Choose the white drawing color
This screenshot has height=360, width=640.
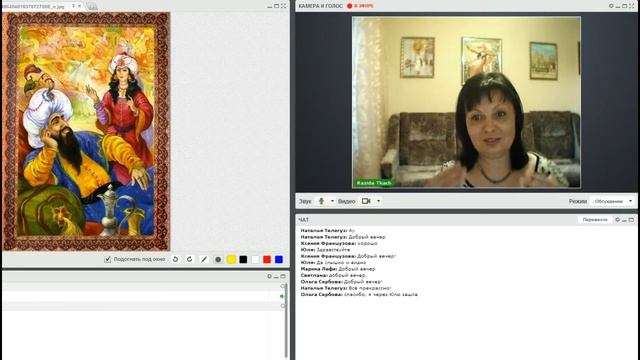[x=255, y=259]
